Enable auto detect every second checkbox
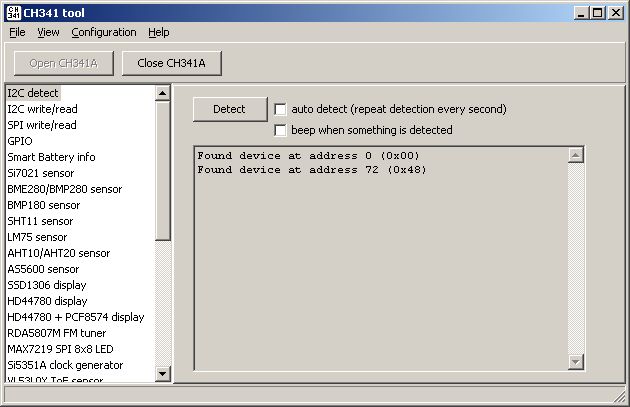The width and height of the screenshot is (630, 407). pos(280,109)
